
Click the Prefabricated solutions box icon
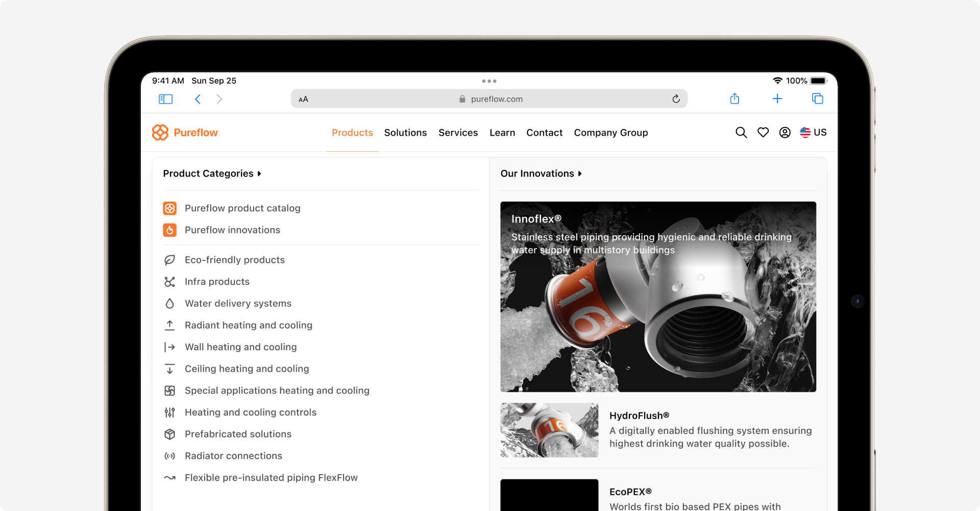pos(170,434)
